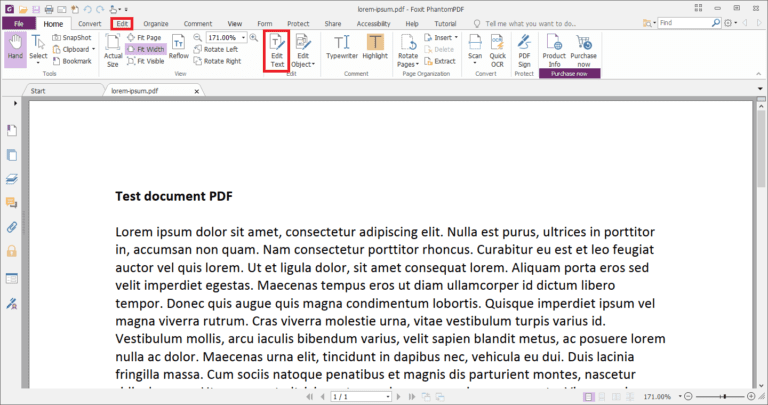Open the Pages thumbnail panel in sidebar
This screenshot has height=405, width=768.
coord(12,155)
